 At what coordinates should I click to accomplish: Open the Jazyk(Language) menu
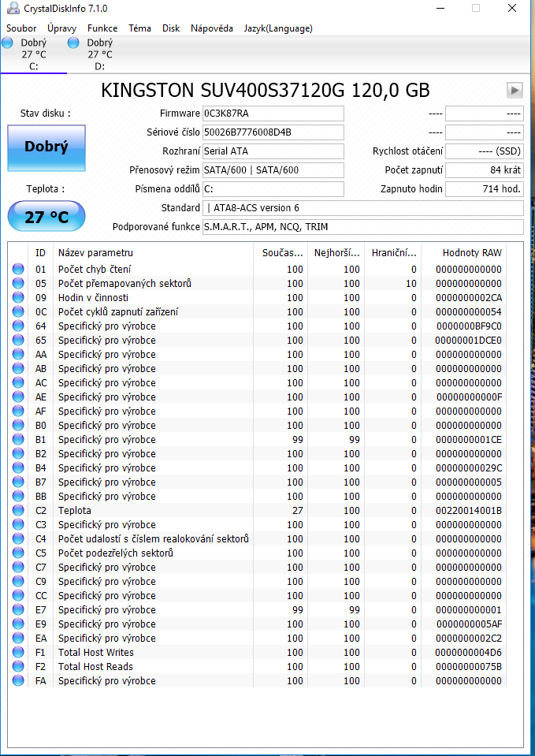pos(278,28)
